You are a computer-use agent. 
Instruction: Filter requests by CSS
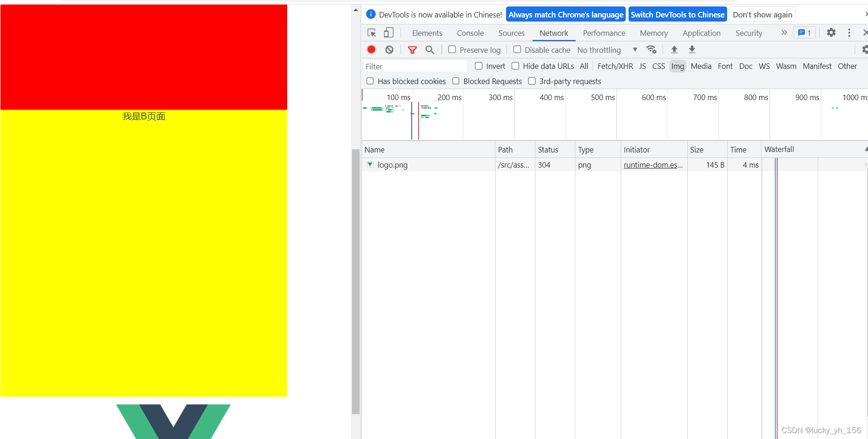coord(658,66)
